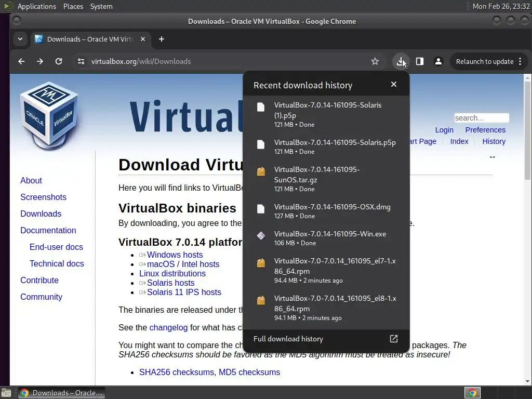This screenshot has width=532, height=399.
Task: Open the History link
Action: tap(494, 141)
